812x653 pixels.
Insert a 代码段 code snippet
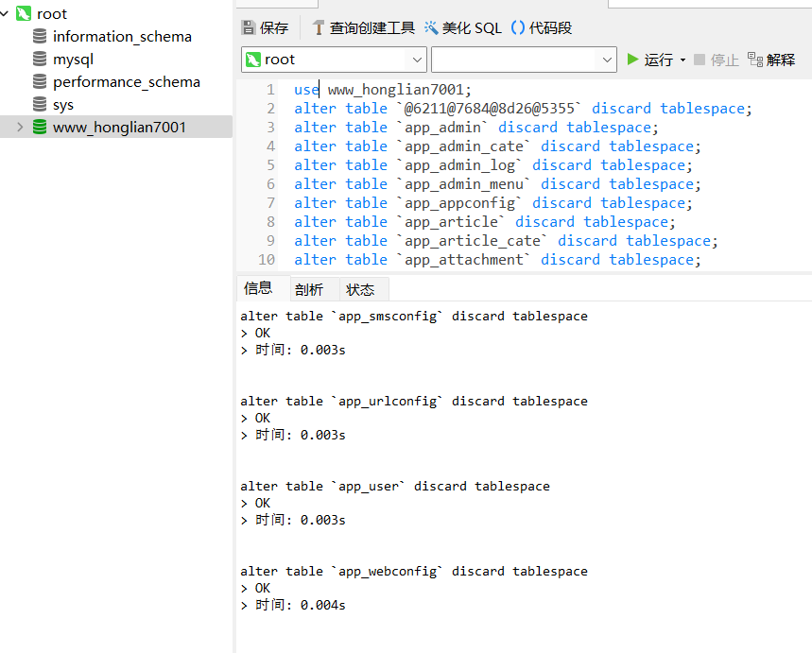(x=543, y=27)
